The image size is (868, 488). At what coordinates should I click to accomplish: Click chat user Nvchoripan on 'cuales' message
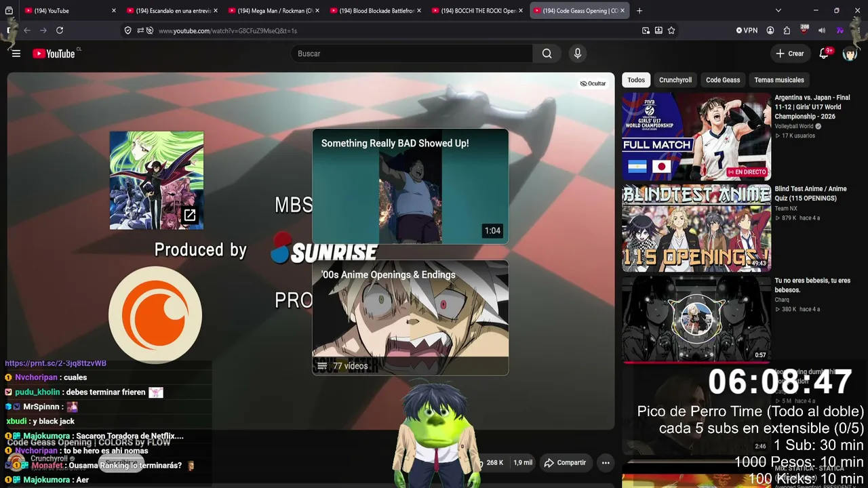[37, 378]
